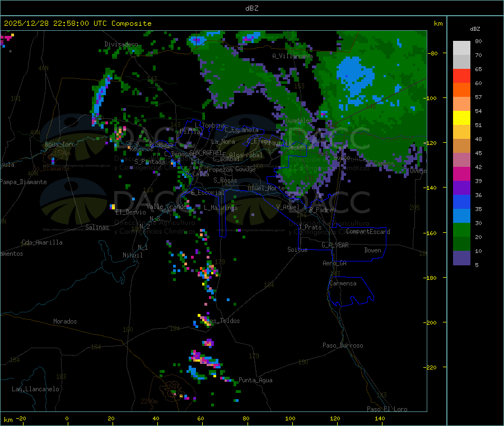Select the purple 39–36 dBZ legend swatch
Viewport: 504px width, 426px height.
coord(461,188)
